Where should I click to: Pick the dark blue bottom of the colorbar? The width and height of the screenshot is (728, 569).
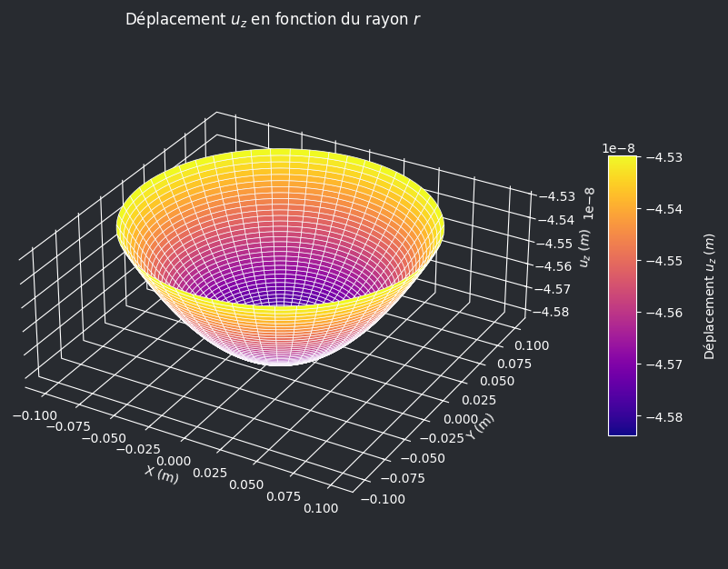tap(622, 431)
